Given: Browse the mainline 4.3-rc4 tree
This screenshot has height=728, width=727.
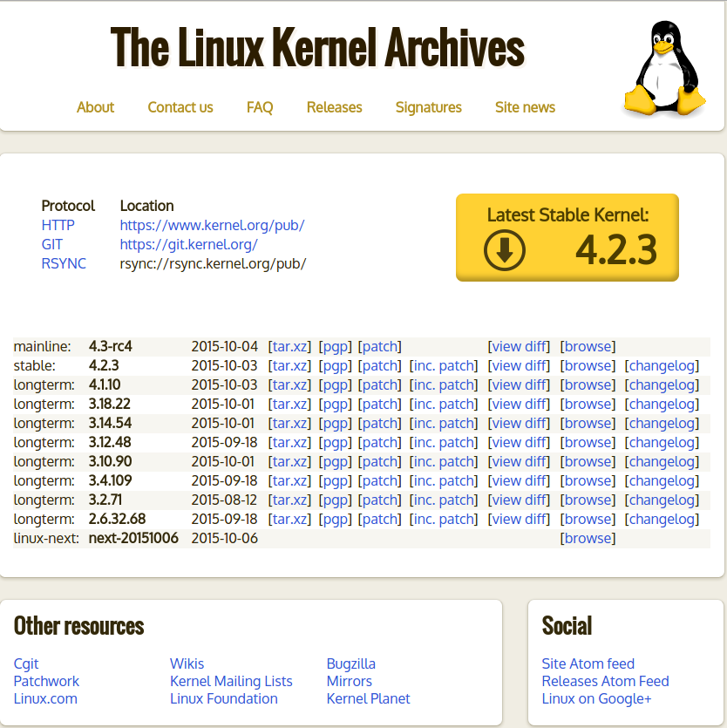Looking at the screenshot, I should coord(588,346).
